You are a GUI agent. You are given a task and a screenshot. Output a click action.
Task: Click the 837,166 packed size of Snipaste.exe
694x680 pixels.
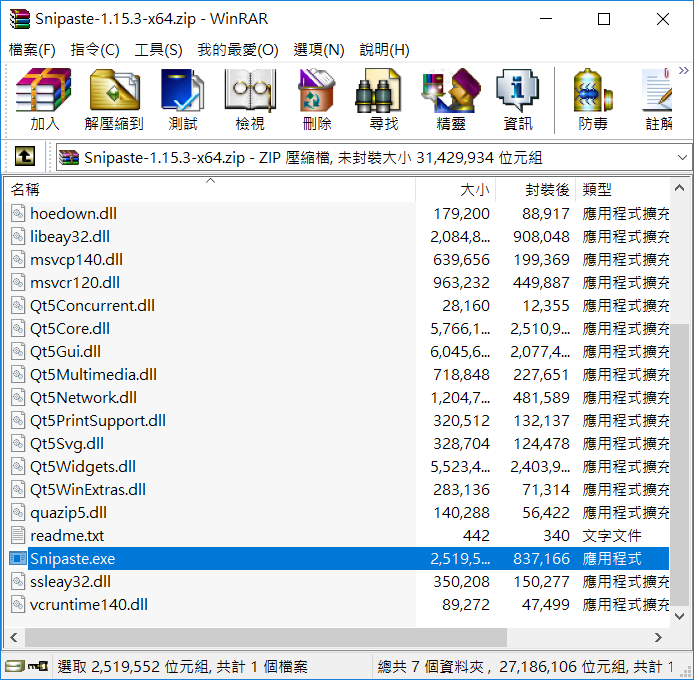click(541, 559)
